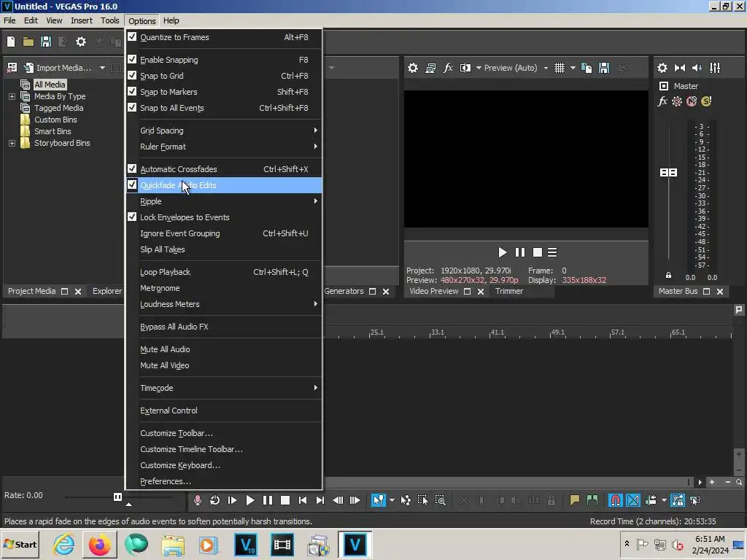The width and height of the screenshot is (747, 560).
Task: Toggle Snap to Markers option
Action: tap(223, 92)
